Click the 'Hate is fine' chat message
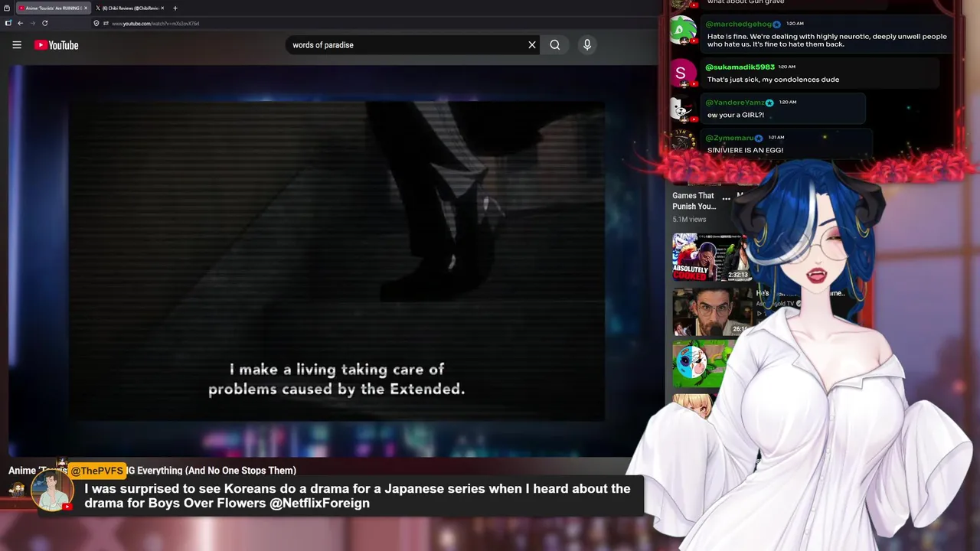980x551 pixels. pyautogui.click(x=827, y=40)
